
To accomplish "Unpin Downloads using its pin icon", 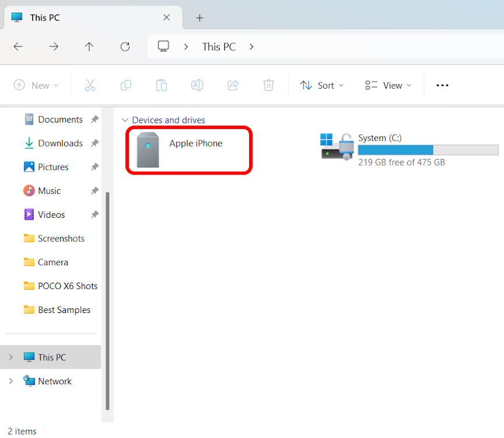I will point(94,143).
